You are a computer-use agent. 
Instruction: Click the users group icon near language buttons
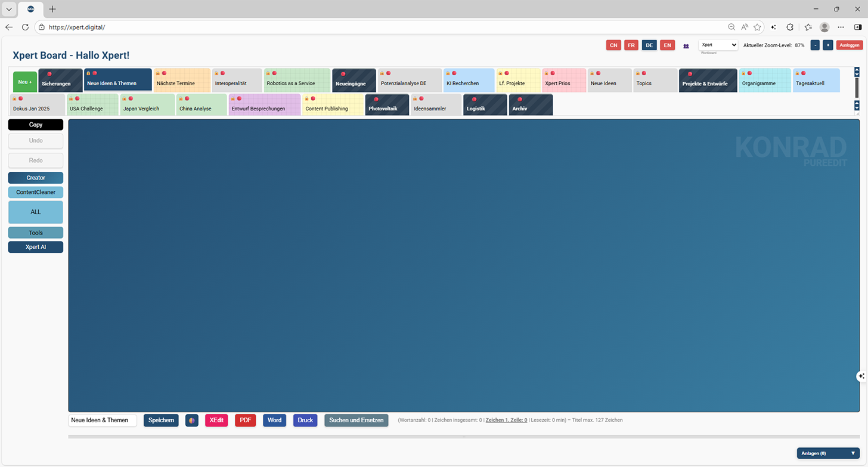point(686,46)
